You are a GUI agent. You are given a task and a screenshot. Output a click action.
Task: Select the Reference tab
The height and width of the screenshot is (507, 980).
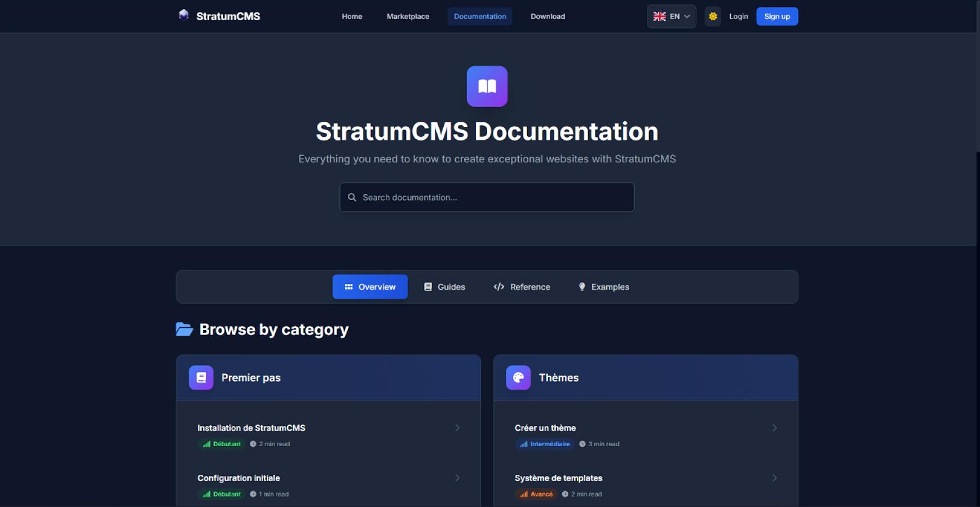pyautogui.click(x=522, y=287)
